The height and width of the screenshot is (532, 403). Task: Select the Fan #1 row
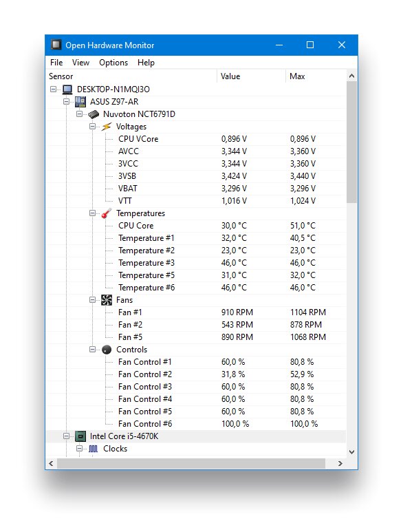pos(196,312)
